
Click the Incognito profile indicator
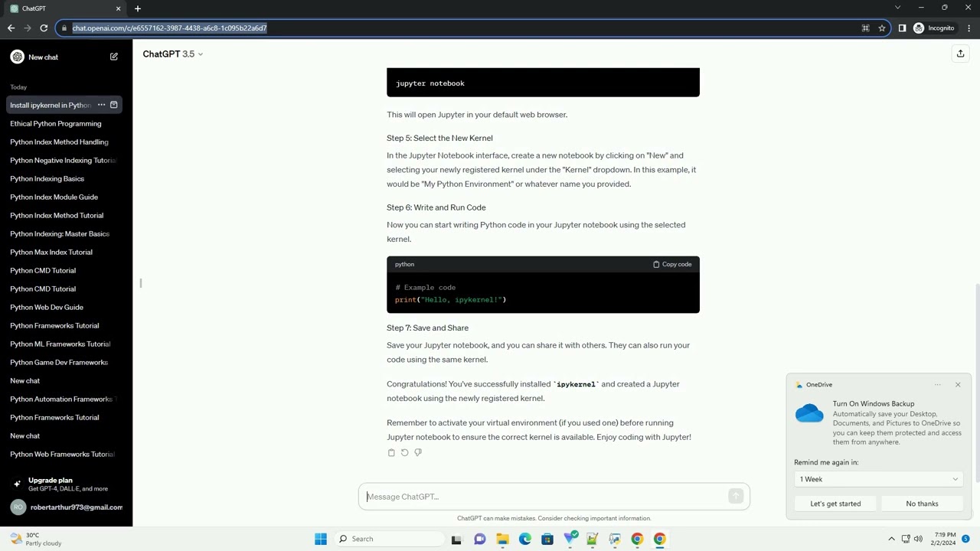click(934, 28)
